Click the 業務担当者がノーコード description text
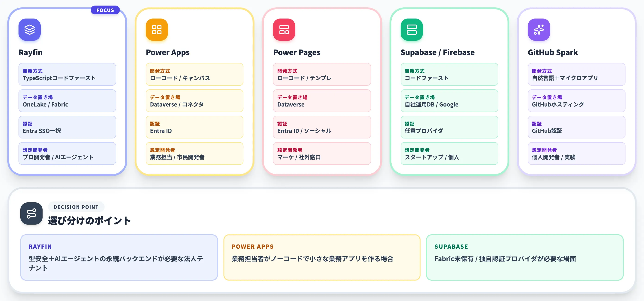Image resolution: width=644 pixels, height=301 pixels. point(313,259)
